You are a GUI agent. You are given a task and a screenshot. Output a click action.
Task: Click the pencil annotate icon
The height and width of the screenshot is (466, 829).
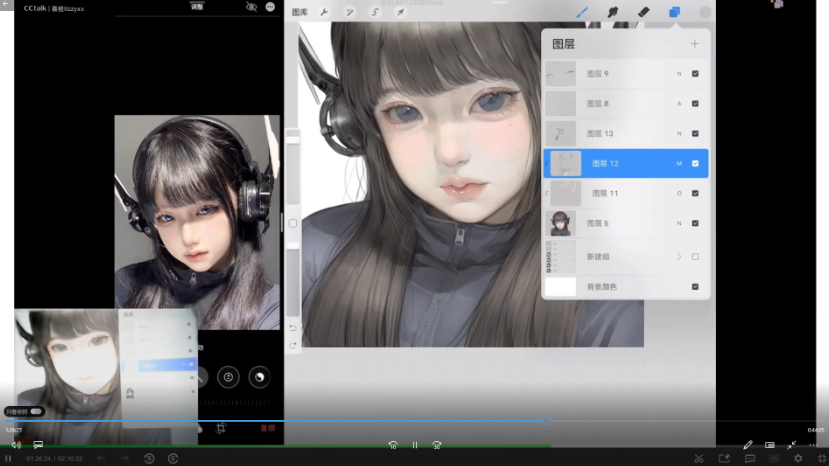click(x=748, y=445)
